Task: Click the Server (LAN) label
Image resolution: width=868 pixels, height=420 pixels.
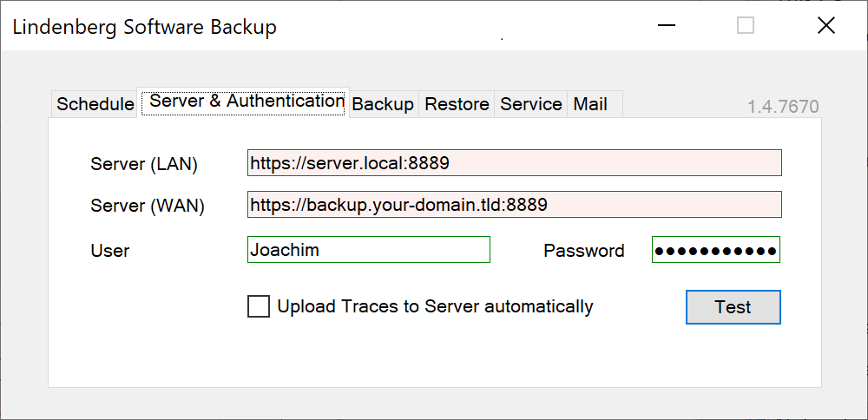Action: (144, 164)
